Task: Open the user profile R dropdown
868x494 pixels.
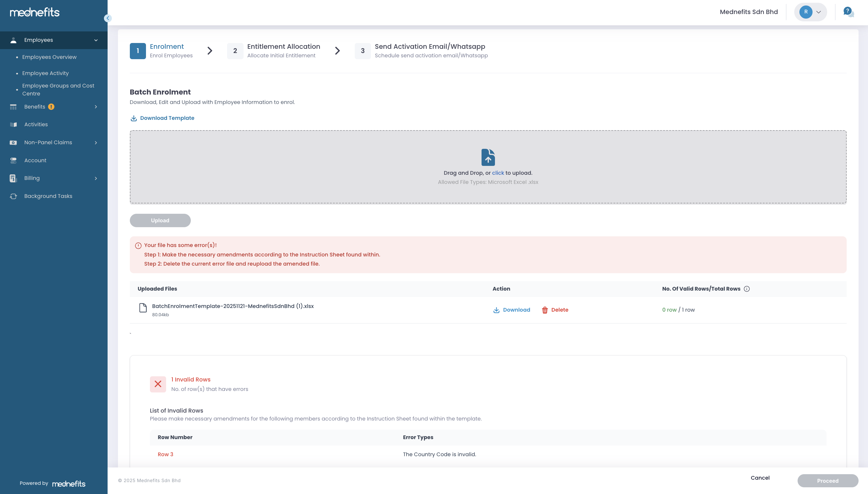Action: point(811,12)
